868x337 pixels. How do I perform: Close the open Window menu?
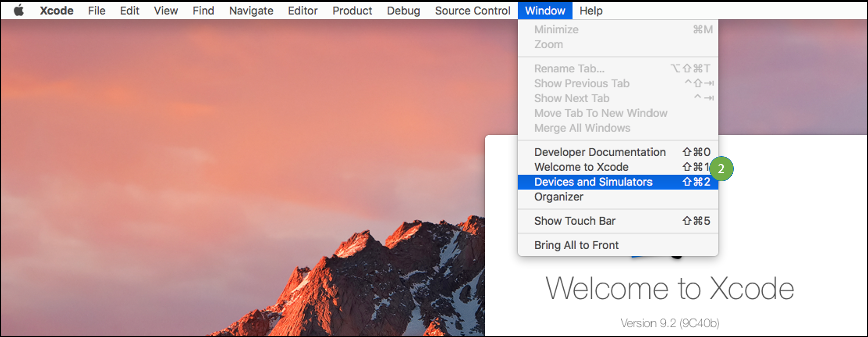coord(545,10)
